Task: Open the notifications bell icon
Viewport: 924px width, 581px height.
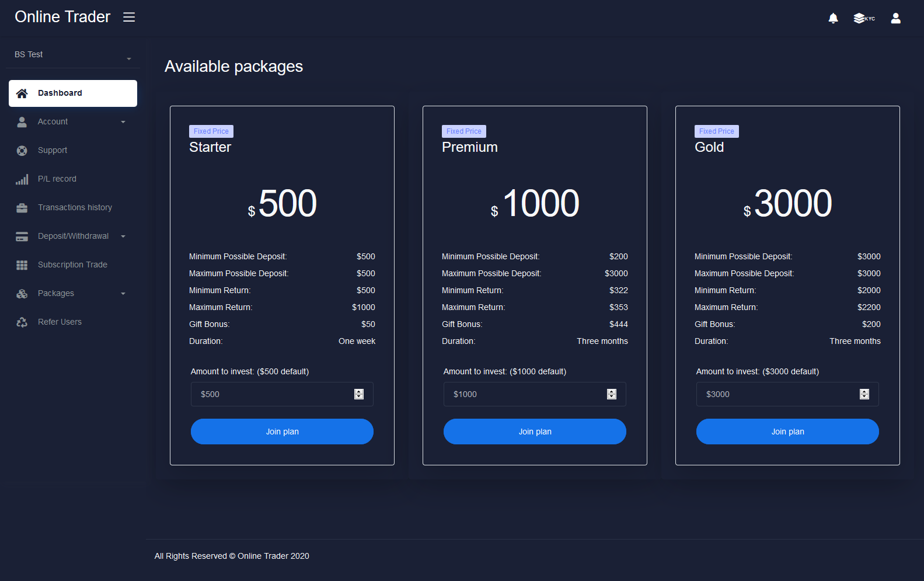Action: (x=833, y=18)
